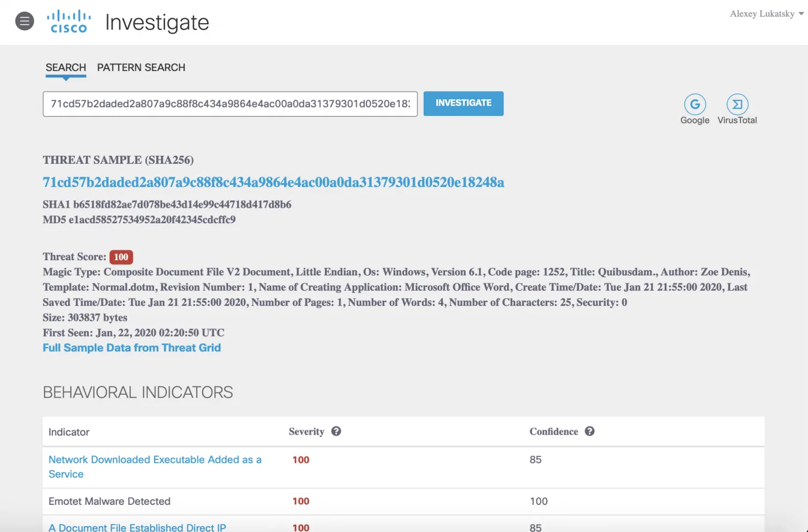Screen dimensions: 808x532
Task: Open the hamburger navigation menu
Action: click(24, 21)
